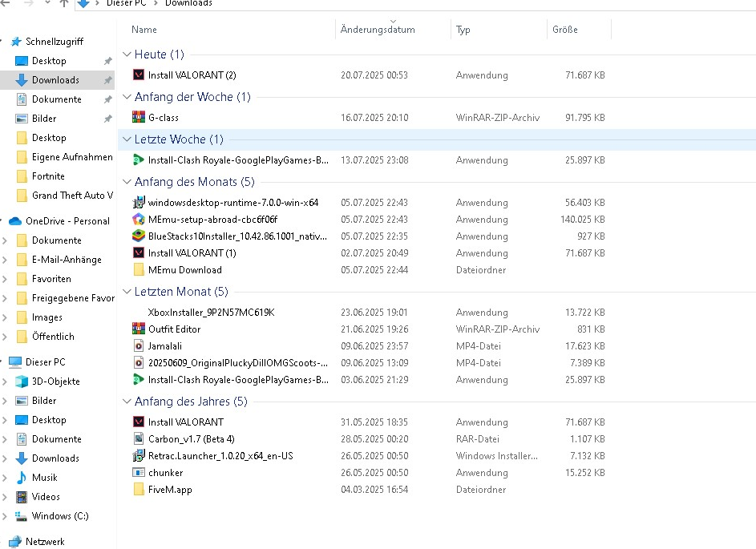
Task: Click size 140.025 KB of MEmu setup
Action: (582, 219)
